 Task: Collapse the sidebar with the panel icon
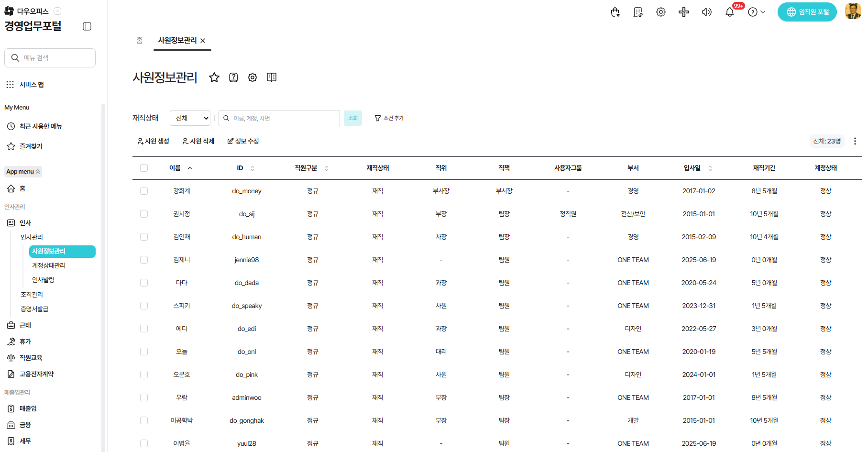(x=87, y=26)
